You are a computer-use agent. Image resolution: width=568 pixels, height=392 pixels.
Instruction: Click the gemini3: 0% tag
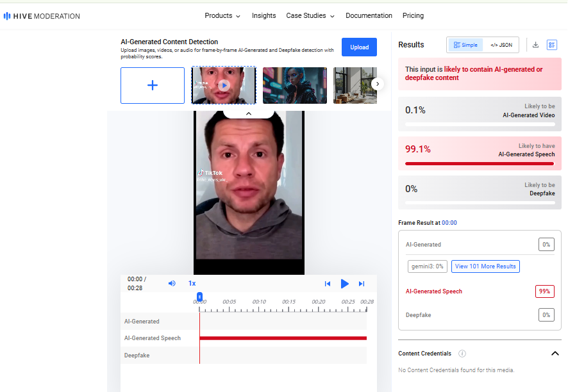tap(428, 266)
